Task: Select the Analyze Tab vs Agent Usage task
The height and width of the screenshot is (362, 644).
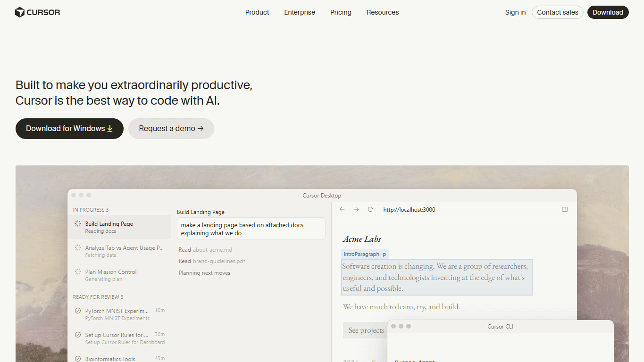Action: [119, 251]
